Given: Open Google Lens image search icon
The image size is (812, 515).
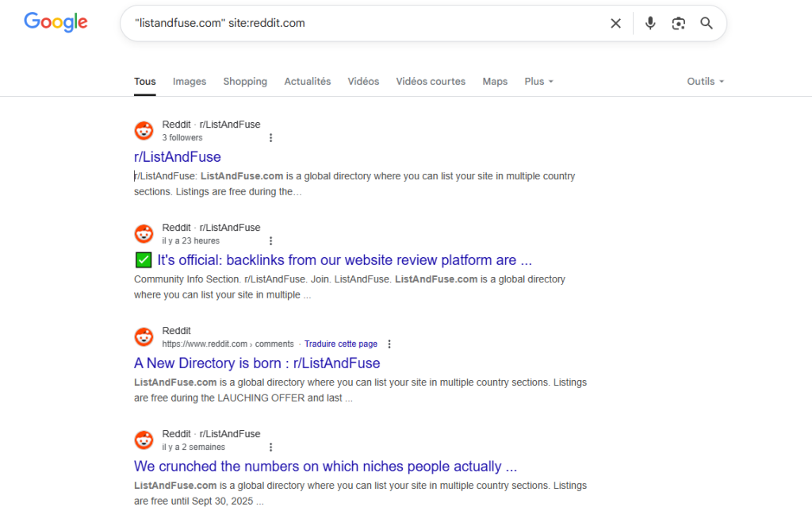Looking at the screenshot, I should 678,23.
